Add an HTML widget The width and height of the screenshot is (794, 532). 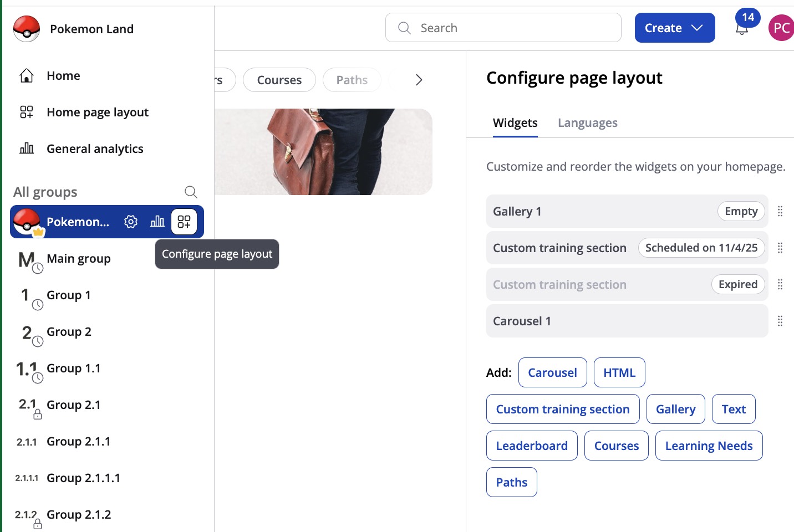coord(619,372)
